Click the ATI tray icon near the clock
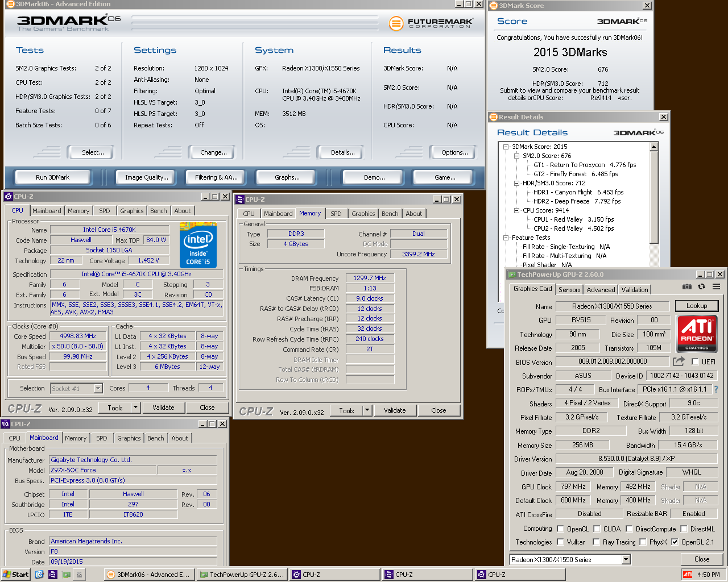Viewport: 728px width, 582px height. pyautogui.click(x=688, y=575)
